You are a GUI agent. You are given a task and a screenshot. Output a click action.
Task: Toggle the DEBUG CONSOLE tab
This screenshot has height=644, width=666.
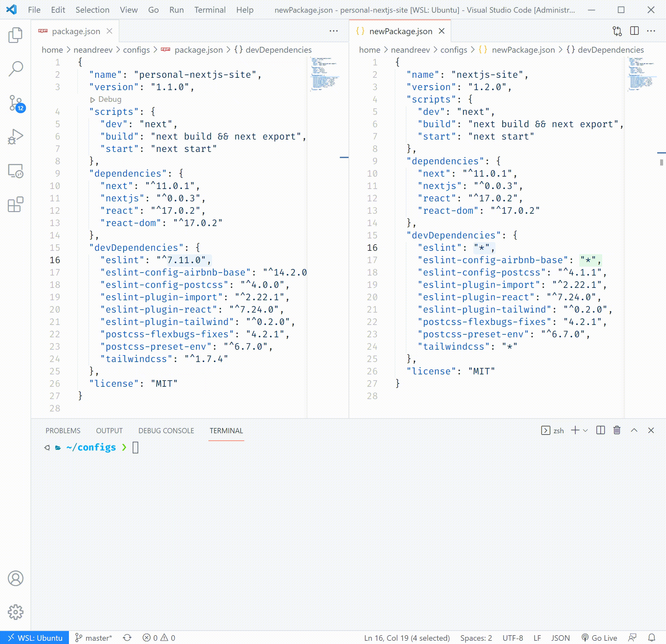(166, 431)
